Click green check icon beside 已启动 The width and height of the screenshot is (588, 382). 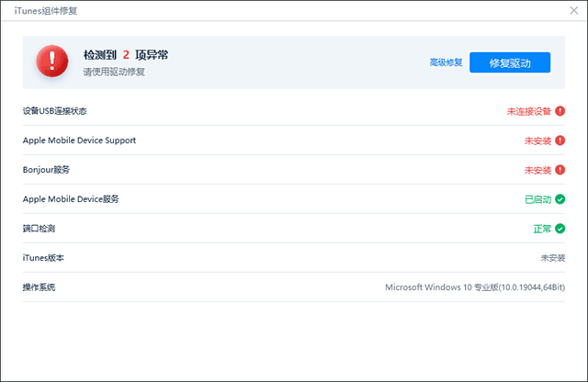click(560, 199)
